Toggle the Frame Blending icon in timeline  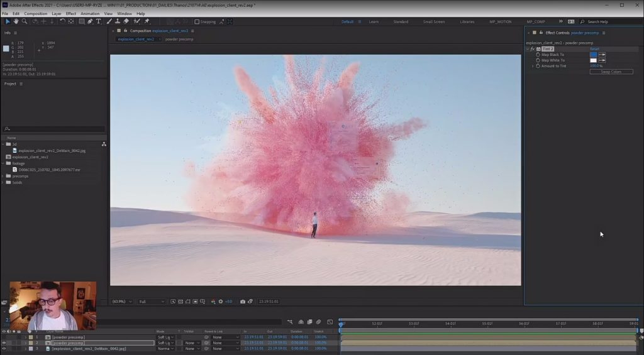coord(309,322)
